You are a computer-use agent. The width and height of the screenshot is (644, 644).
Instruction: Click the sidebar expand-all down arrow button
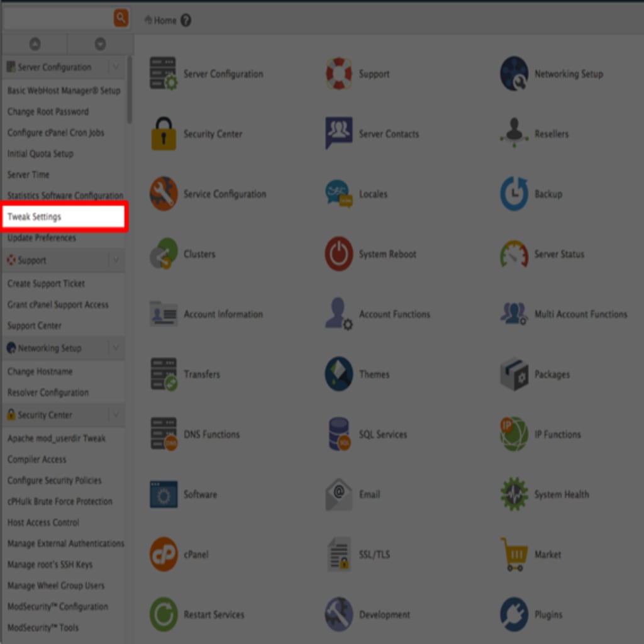pyautogui.click(x=100, y=44)
